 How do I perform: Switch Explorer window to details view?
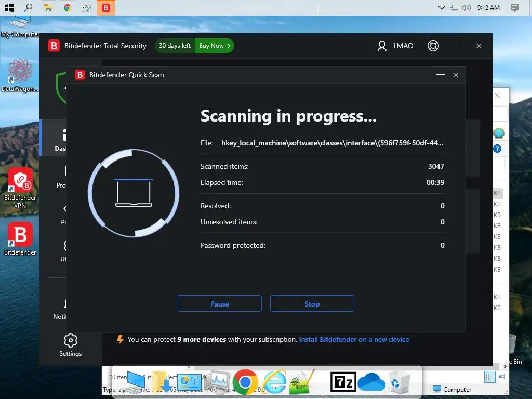pyautogui.click(x=489, y=377)
